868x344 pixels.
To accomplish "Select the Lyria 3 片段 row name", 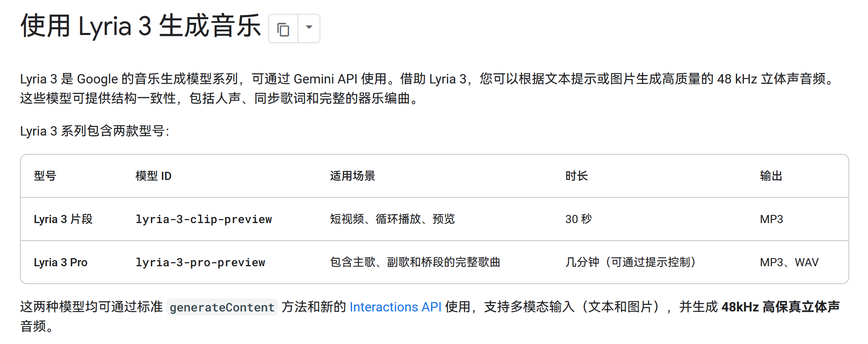I will (63, 219).
